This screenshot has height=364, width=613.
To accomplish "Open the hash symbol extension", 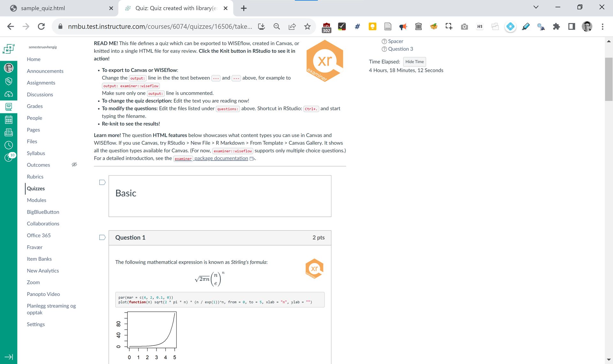I will tap(357, 27).
